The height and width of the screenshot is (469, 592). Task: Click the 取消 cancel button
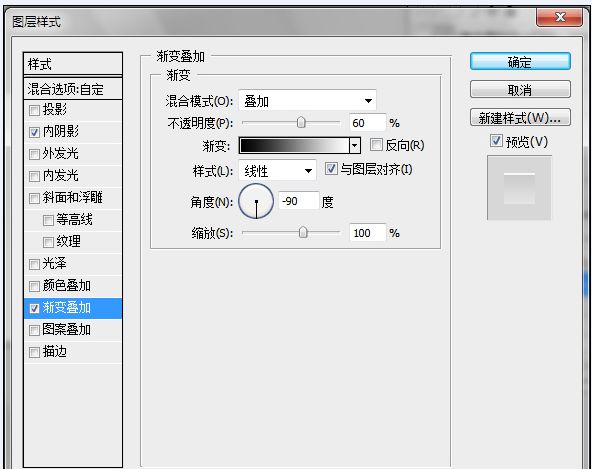tap(520, 89)
